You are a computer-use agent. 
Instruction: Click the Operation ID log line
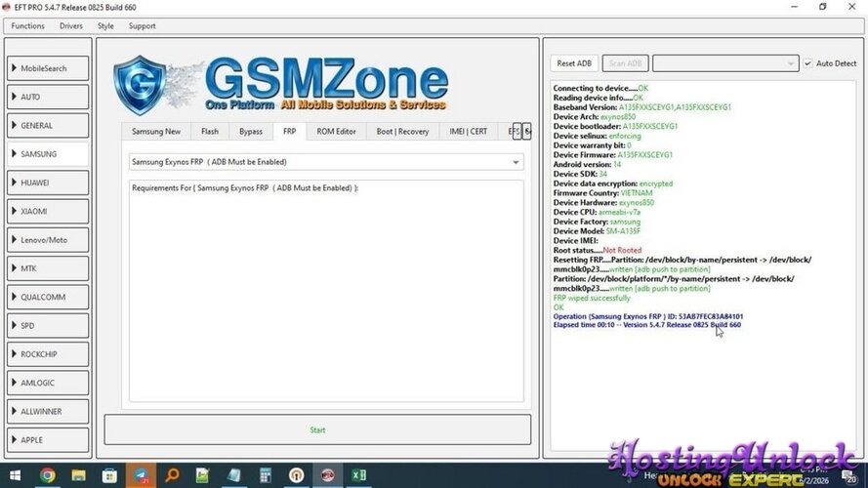coord(648,316)
